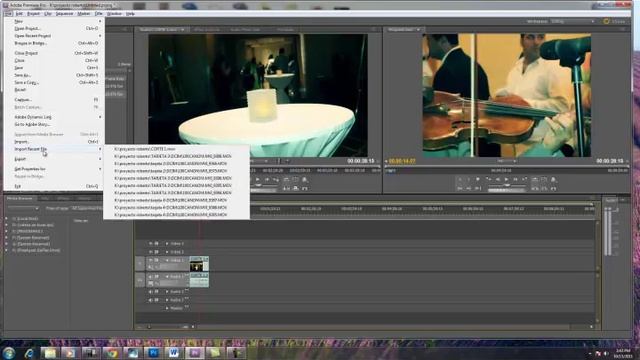The height and width of the screenshot is (360, 640).
Task: Expand the Video 2 track
Action: [167, 252]
